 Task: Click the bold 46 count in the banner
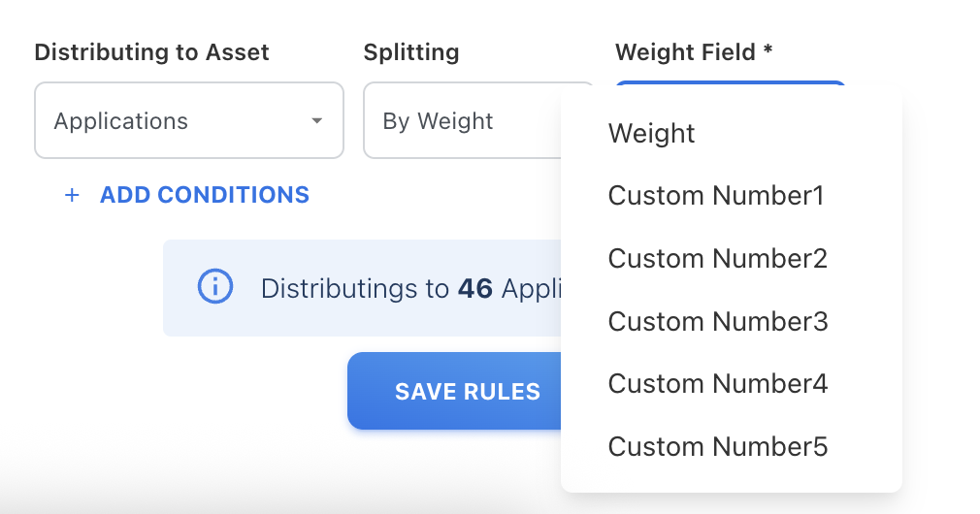(x=475, y=288)
